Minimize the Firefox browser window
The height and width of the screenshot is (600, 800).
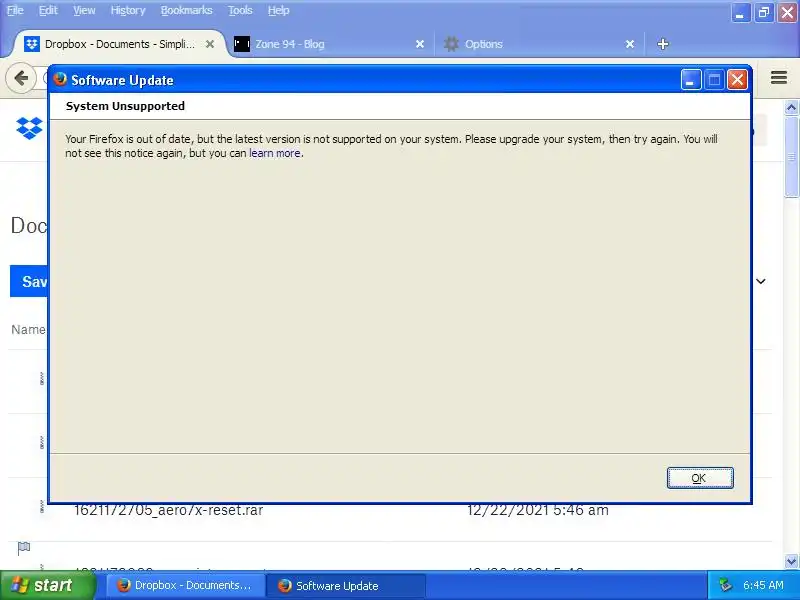pyautogui.click(x=740, y=12)
